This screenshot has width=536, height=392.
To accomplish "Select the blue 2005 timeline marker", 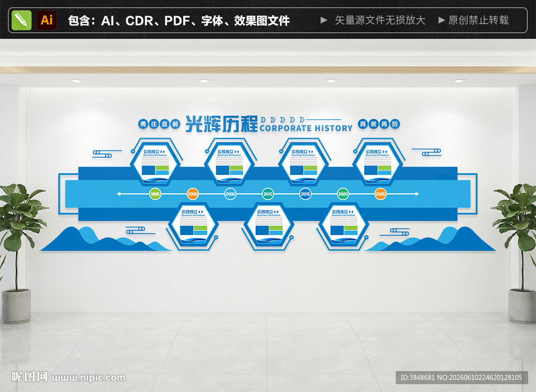I will [230, 194].
